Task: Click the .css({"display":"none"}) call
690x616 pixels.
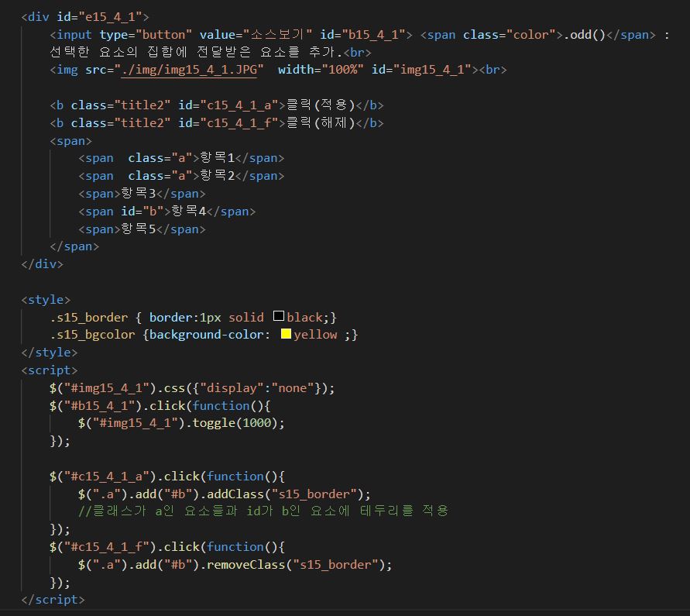Action: 245,388
